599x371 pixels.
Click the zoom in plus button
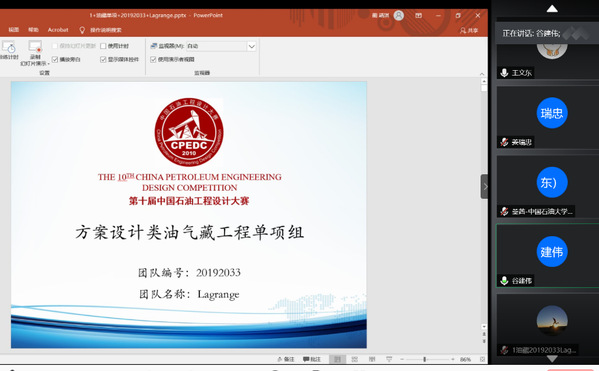pyautogui.click(x=453, y=359)
